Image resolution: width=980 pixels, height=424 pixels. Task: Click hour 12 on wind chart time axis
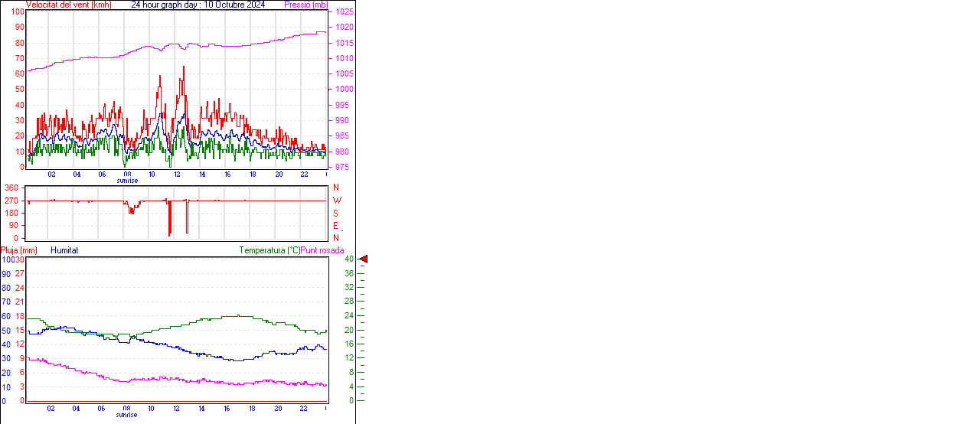178,174
